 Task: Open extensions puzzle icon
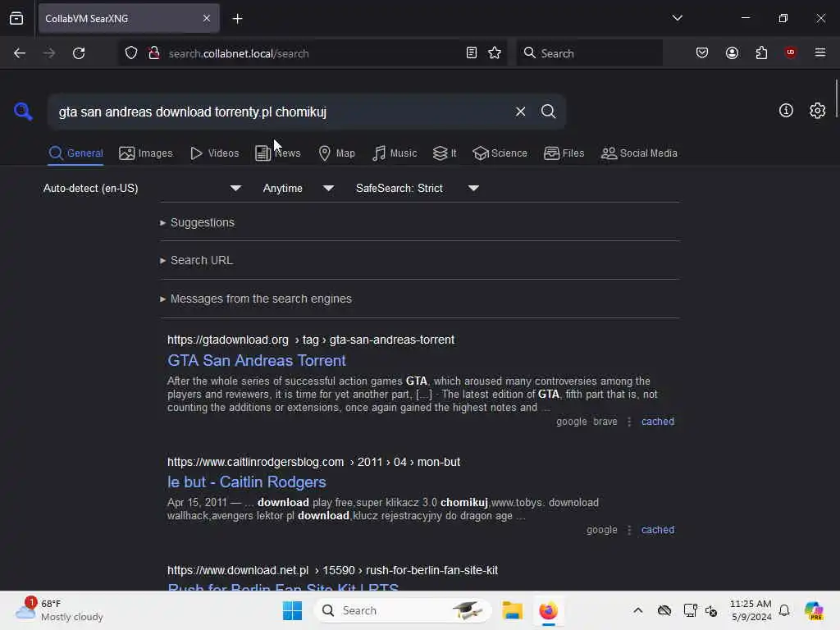(761, 53)
